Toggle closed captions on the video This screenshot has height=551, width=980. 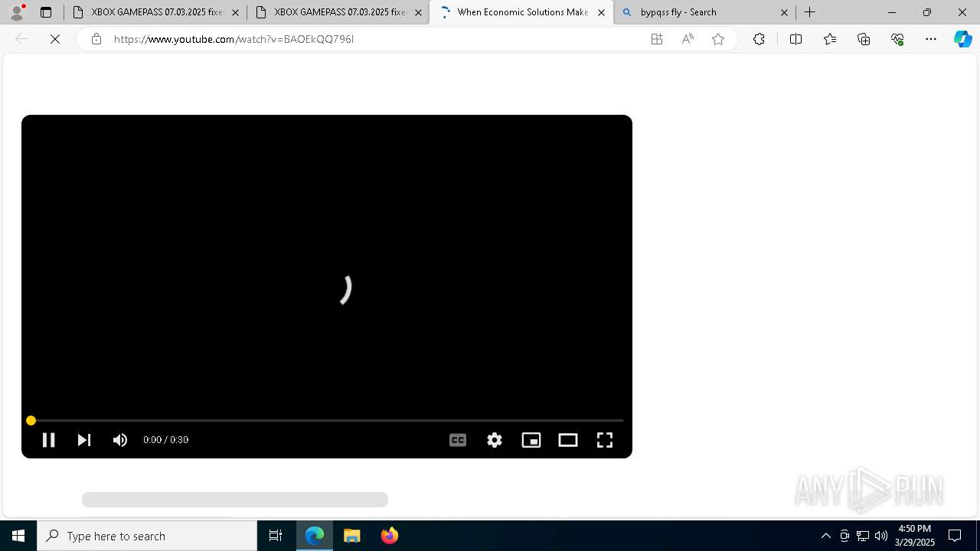458,440
